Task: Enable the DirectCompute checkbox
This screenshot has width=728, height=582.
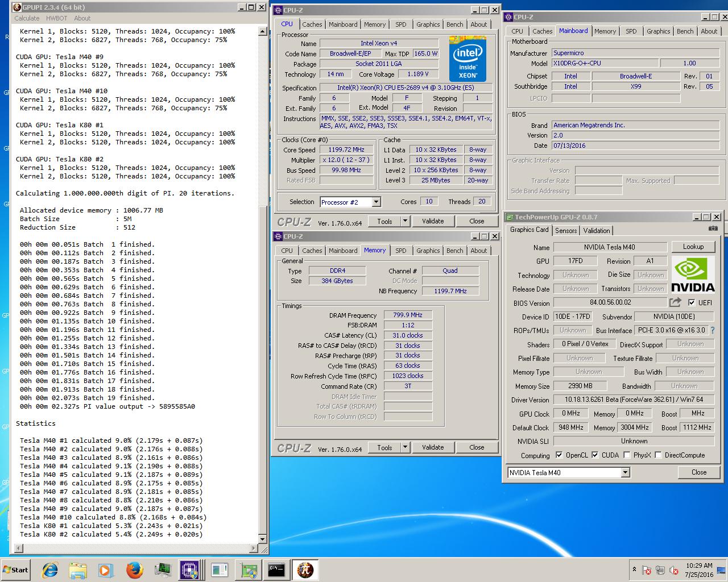Action: 658,455
